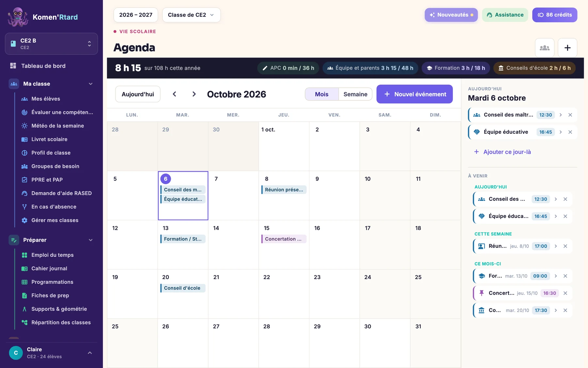Image resolution: width=588 pixels, height=368 pixels.
Task: Open Répartition des classes
Action: (x=56, y=323)
